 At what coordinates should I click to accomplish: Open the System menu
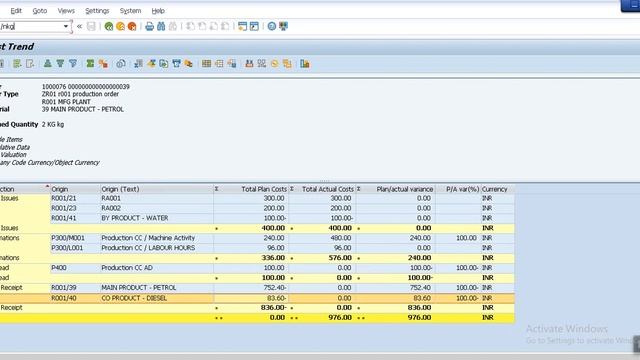pyautogui.click(x=130, y=11)
